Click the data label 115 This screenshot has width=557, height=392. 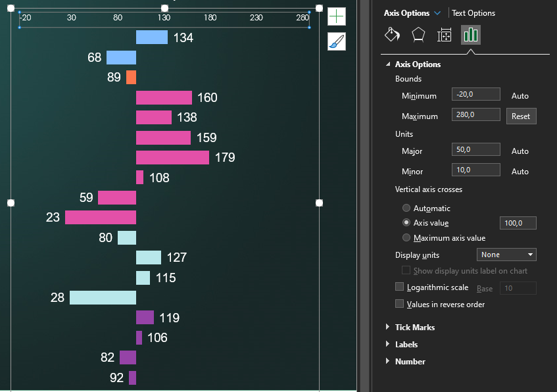tap(166, 278)
